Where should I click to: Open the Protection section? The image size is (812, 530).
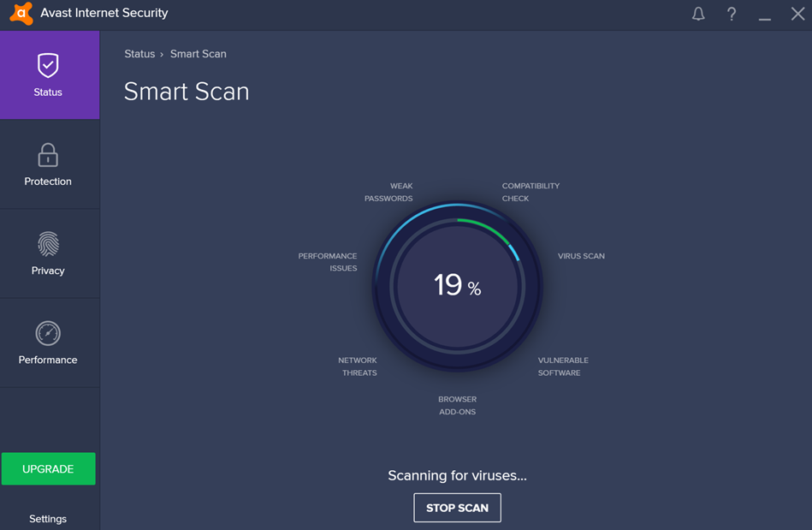50,164
